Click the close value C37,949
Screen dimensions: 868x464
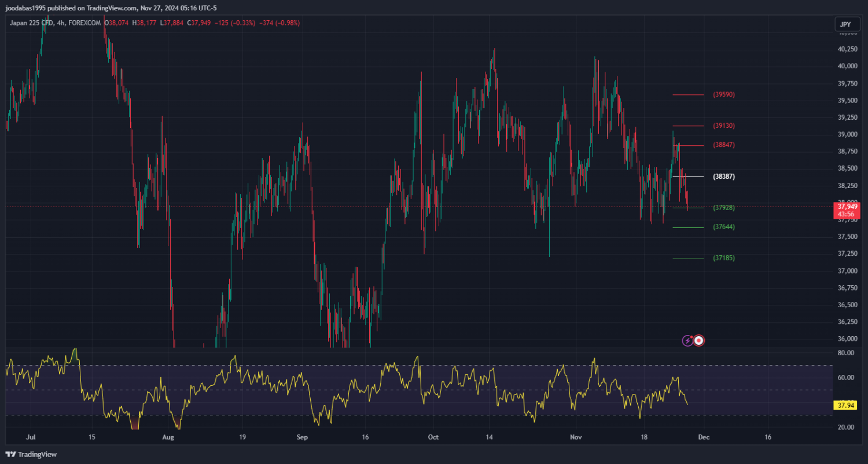coord(198,23)
